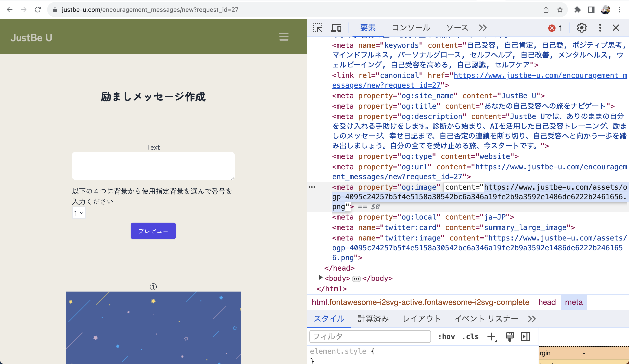Open the share page icon in address bar
This screenshot has height=364, width=629.
point(546,10)
